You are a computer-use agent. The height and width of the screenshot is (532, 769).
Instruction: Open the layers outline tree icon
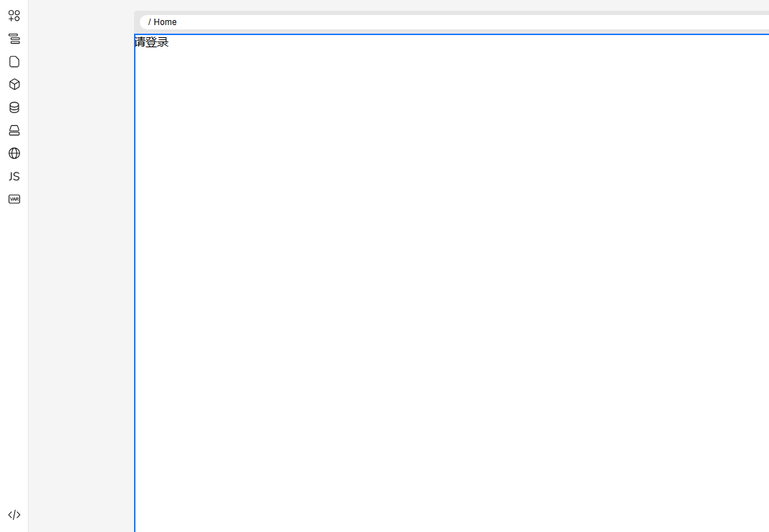14,39
